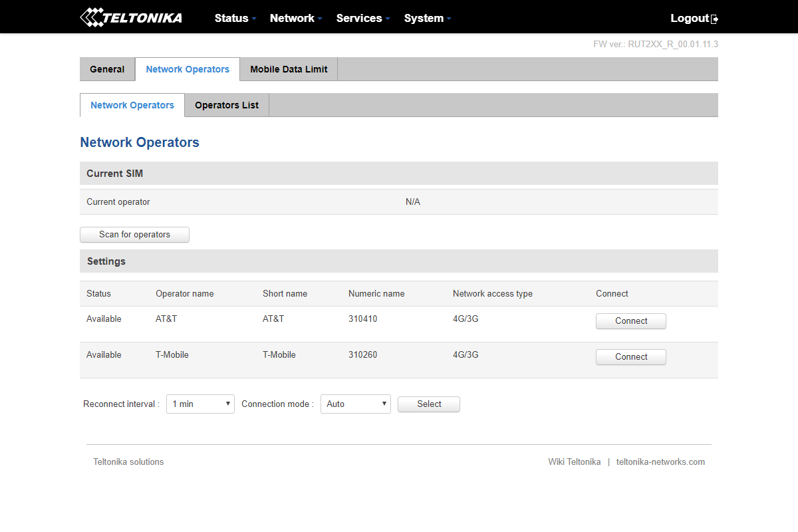Viewport: 798px width, 532px height.
Task: Open the Wiki Teltonika link
Action: coord(574,462)
